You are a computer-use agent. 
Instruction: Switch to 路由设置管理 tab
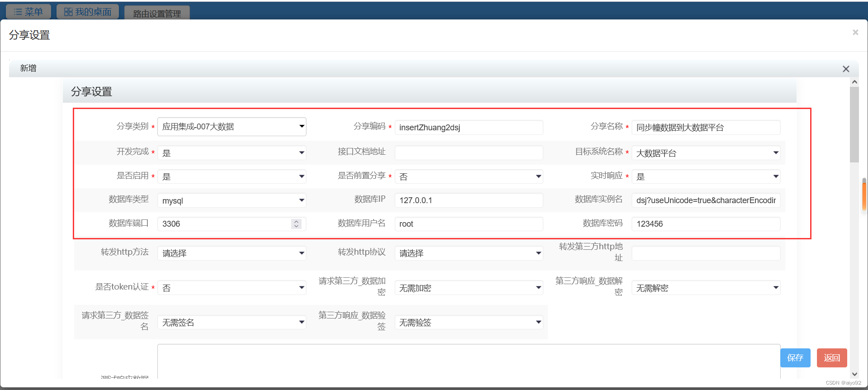(157, 13)
